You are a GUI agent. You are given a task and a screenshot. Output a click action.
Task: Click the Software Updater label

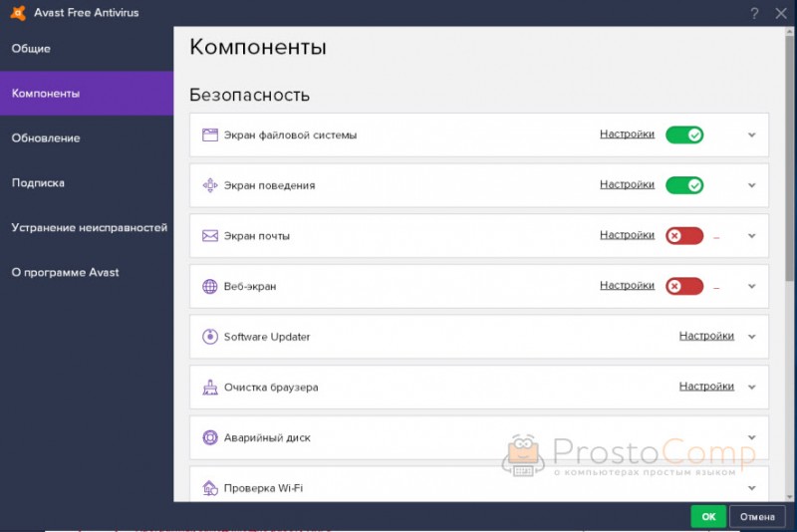pos(267,337)
